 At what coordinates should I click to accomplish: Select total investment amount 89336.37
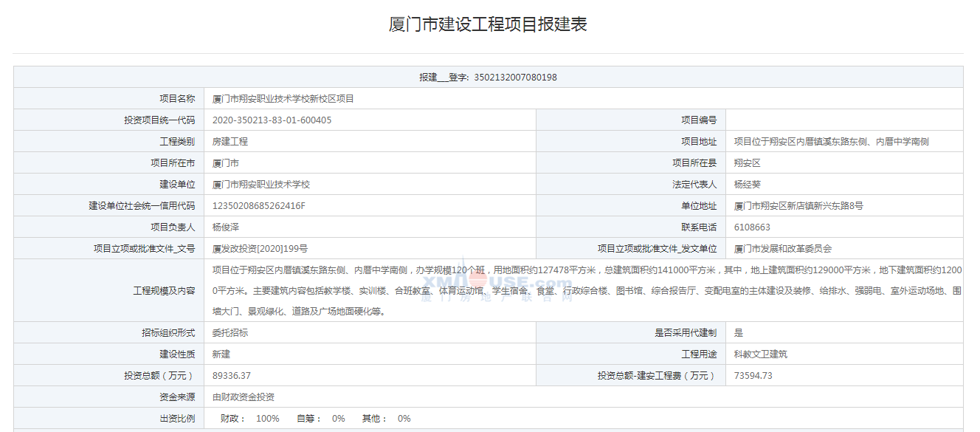(232, 376)
